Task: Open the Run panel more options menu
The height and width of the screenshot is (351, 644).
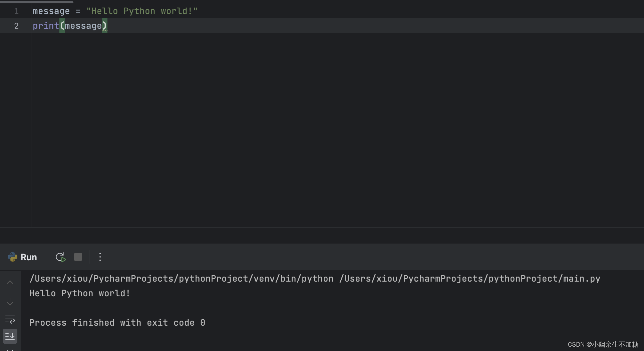Action: click(x=100, y=257)
